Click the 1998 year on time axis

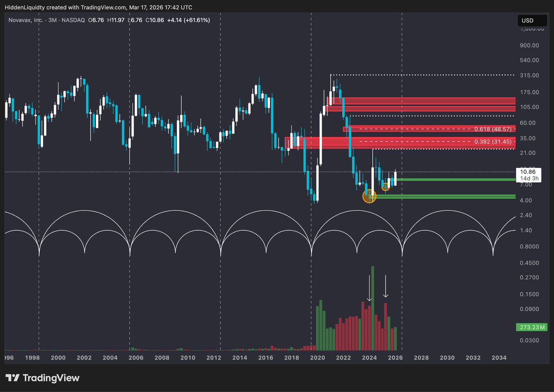tap(32, 357)
